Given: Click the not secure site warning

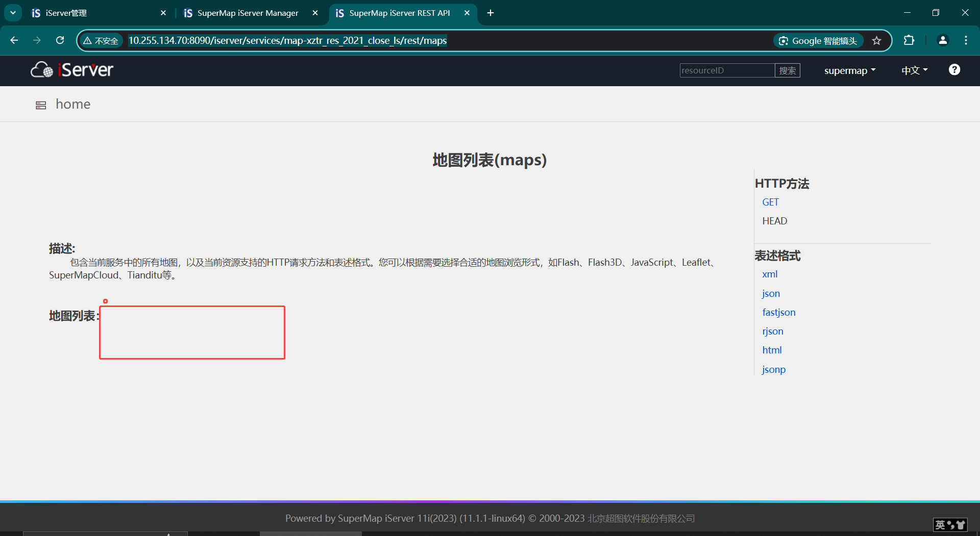Looking at the screenshot, I should point(101,41).
